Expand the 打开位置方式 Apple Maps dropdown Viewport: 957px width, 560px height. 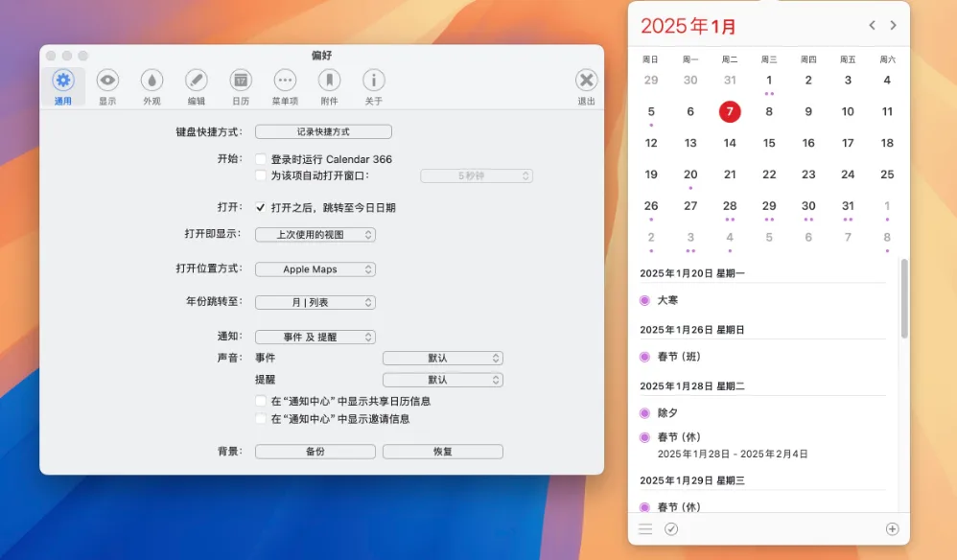[315, 269]
